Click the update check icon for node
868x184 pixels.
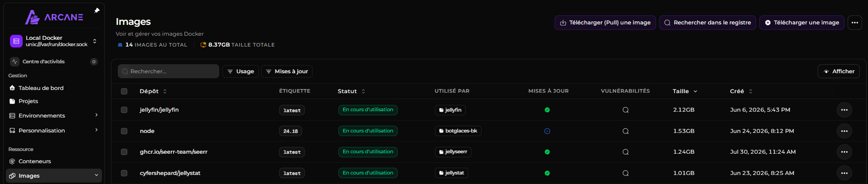547,131
